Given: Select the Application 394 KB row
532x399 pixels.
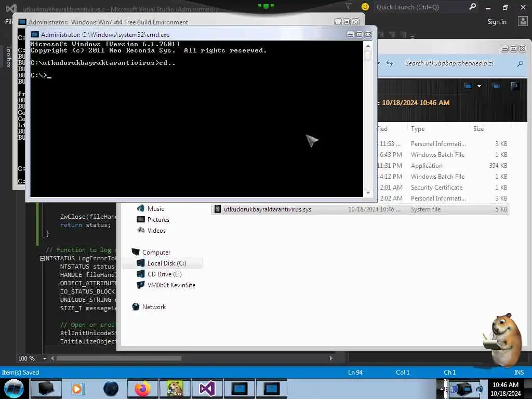Looking at the screenshot, I should pos(443,166).
